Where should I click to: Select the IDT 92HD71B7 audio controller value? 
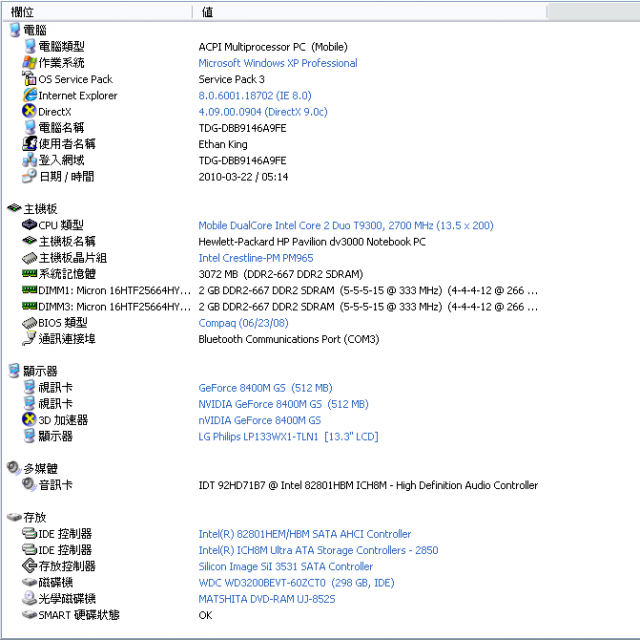point(368,485)
